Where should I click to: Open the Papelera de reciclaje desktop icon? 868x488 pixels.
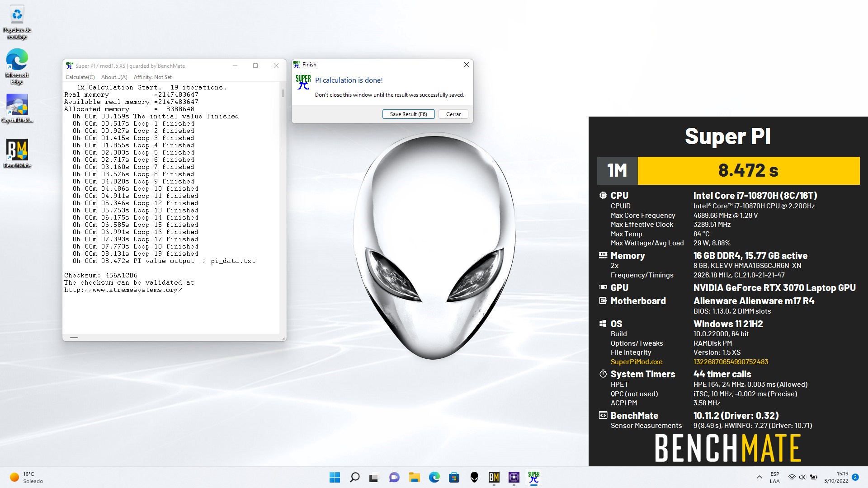coord(17,22)
